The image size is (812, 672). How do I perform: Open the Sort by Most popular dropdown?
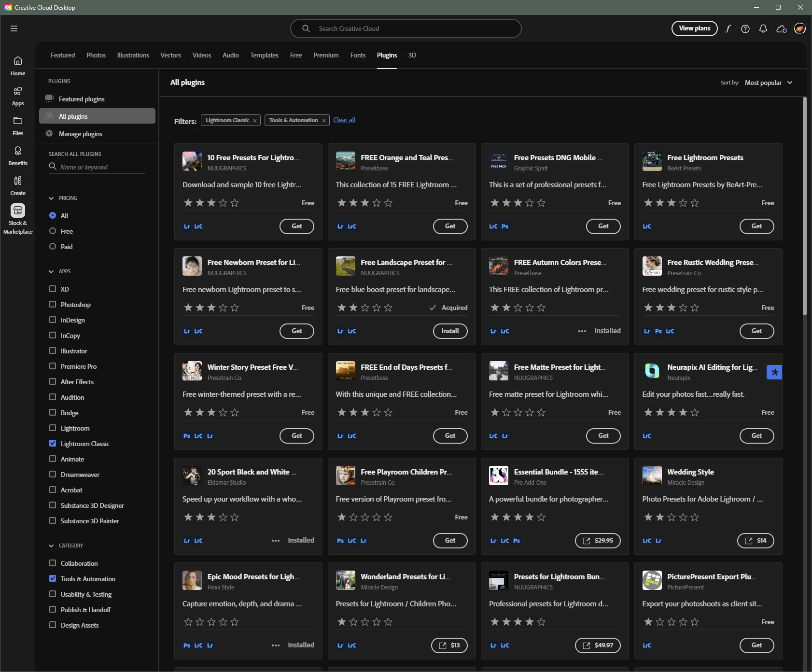(769, 83)
